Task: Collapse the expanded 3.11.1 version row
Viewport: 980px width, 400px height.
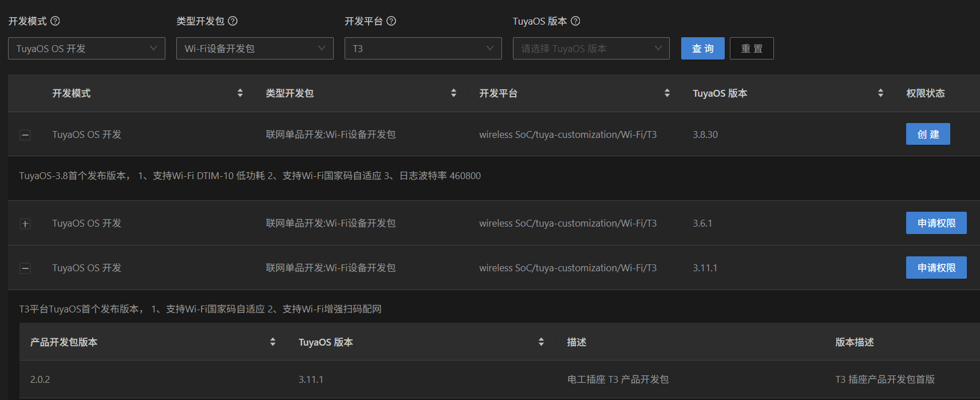Action: pos(25,268)
